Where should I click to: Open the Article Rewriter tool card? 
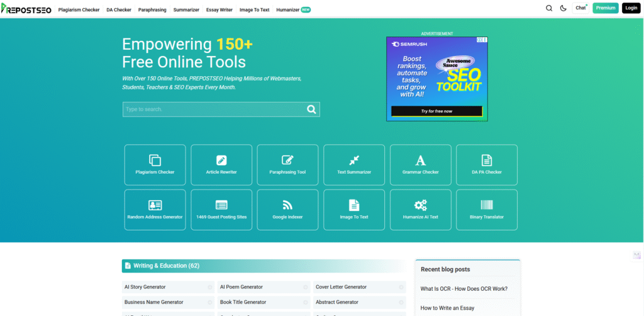tap(221, 165)
